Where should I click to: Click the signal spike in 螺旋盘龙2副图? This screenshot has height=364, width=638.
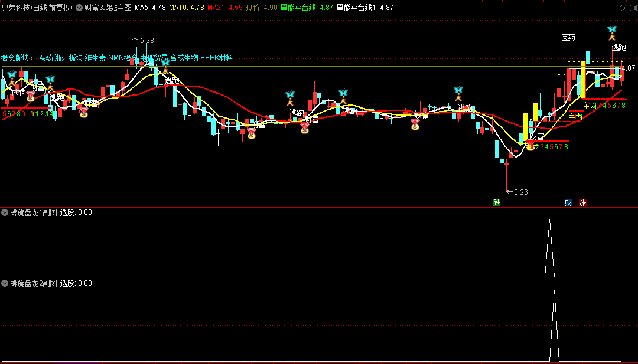(x=554, y=326)
